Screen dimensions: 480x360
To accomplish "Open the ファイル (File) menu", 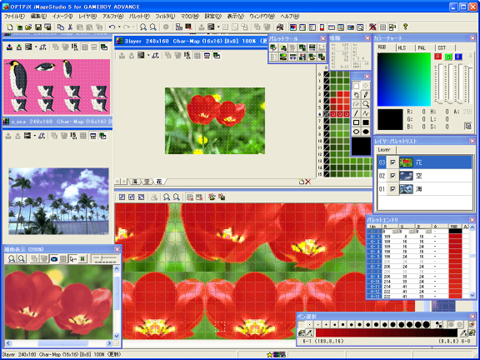I will pos(14,16).
